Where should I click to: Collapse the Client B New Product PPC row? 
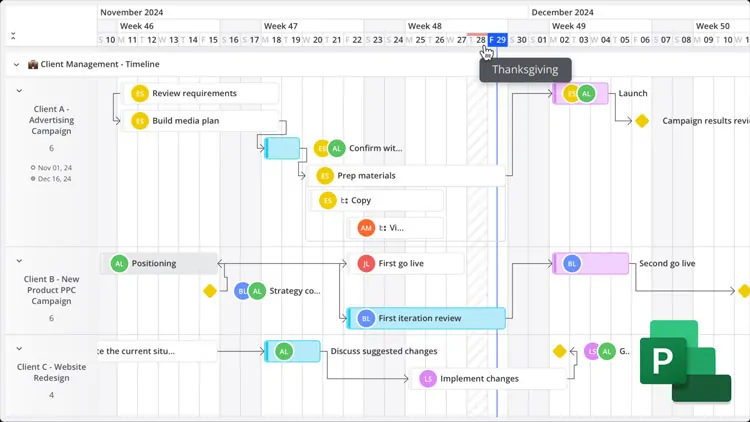click(19, 261)
